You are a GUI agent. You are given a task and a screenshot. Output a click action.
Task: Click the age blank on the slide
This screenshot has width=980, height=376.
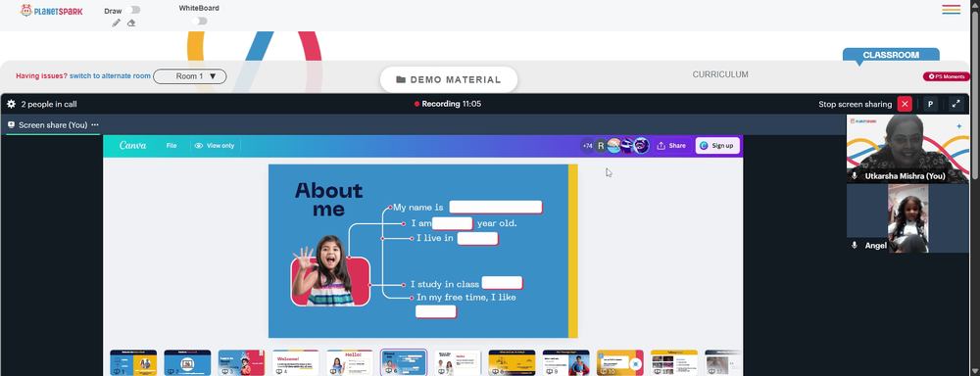click(x=453, y=223)
